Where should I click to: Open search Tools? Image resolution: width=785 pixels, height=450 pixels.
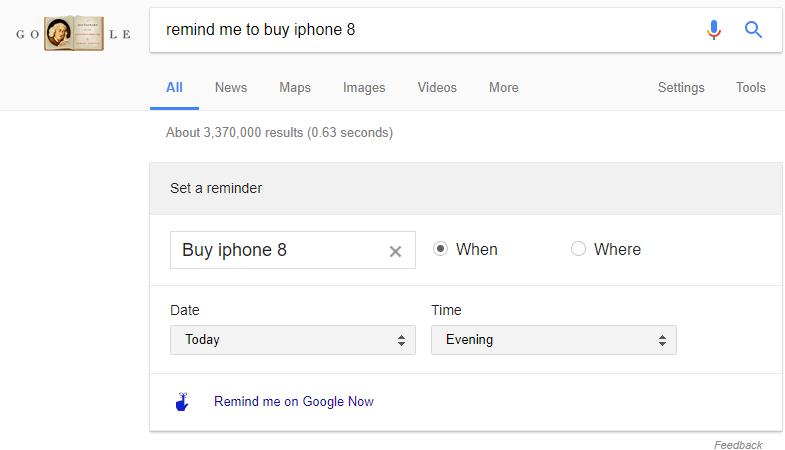pyautogui.click(x=750, y=88)
